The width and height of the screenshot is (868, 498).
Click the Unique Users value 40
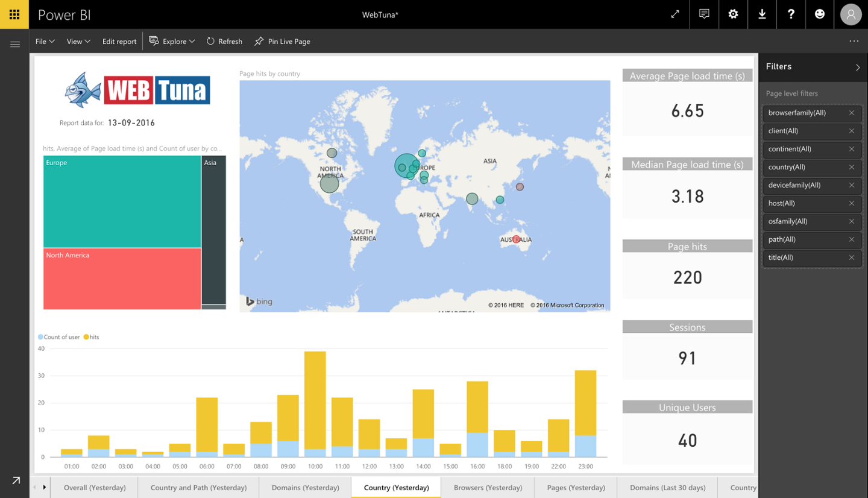(687, 440)
